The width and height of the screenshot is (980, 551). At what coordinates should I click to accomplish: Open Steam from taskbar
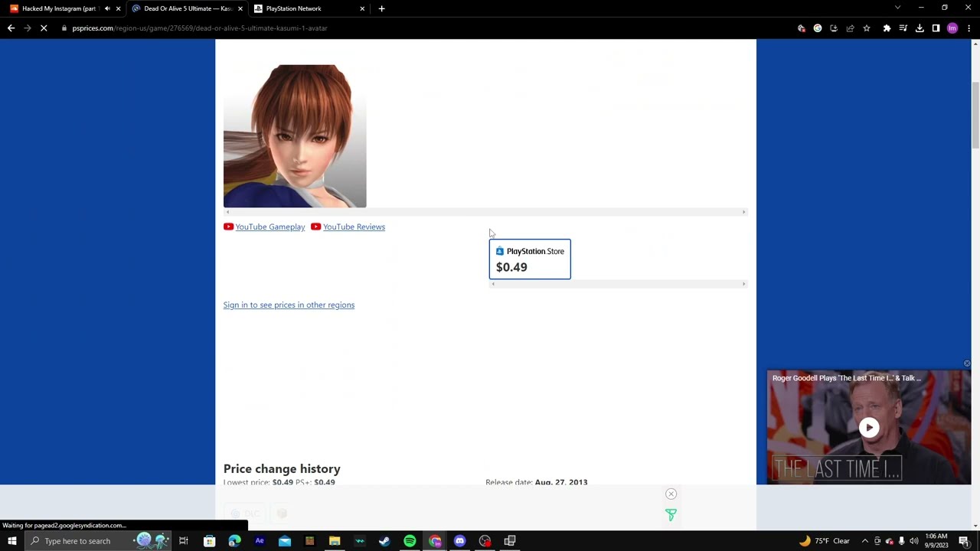pos(384,541)
